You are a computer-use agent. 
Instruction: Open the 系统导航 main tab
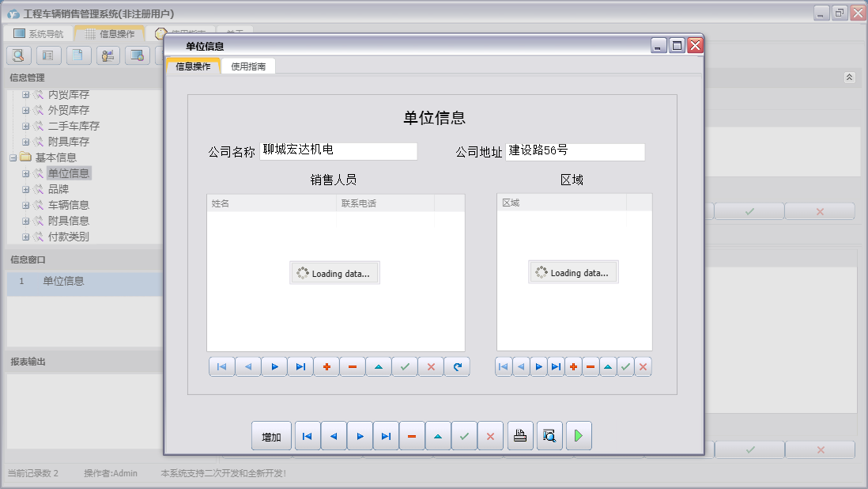point(38,34)
